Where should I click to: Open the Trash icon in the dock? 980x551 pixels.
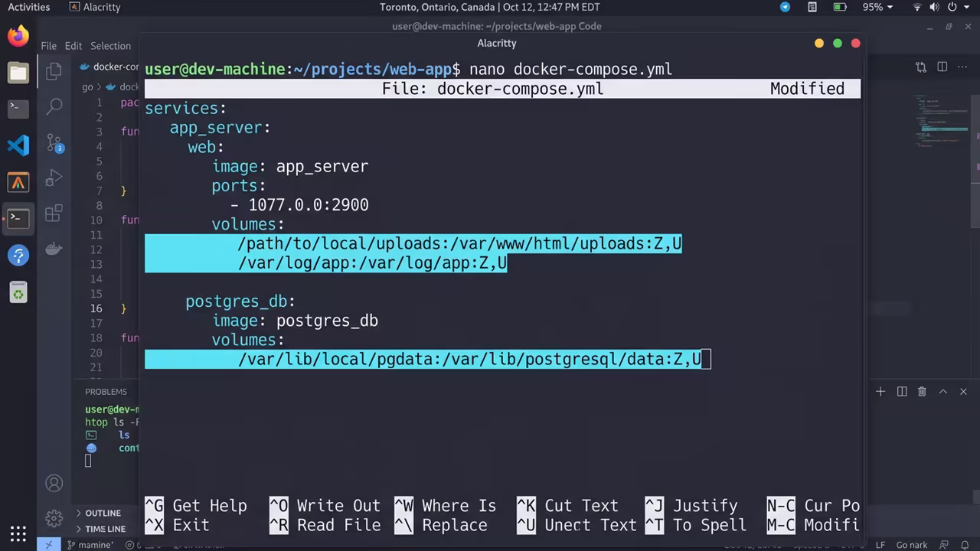point(18,292)
